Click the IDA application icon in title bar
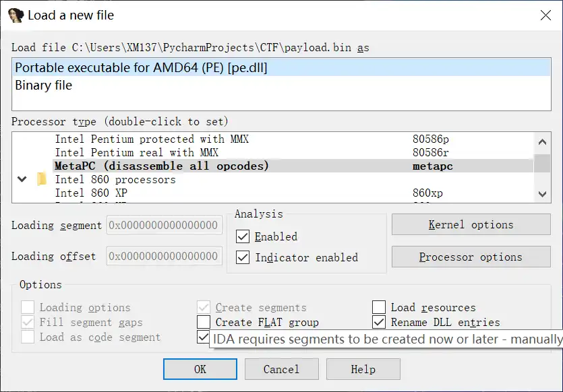 point(15,15)
